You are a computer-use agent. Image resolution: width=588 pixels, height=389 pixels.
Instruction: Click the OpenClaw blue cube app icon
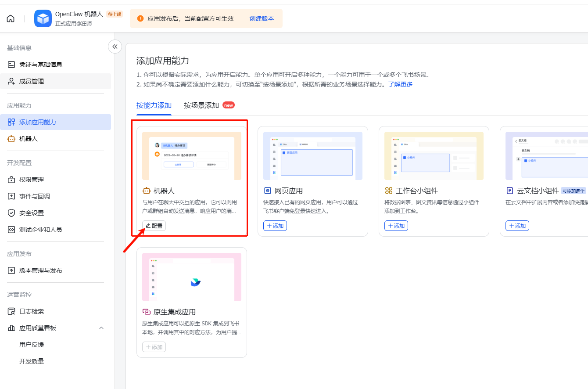tap(43, 18)
